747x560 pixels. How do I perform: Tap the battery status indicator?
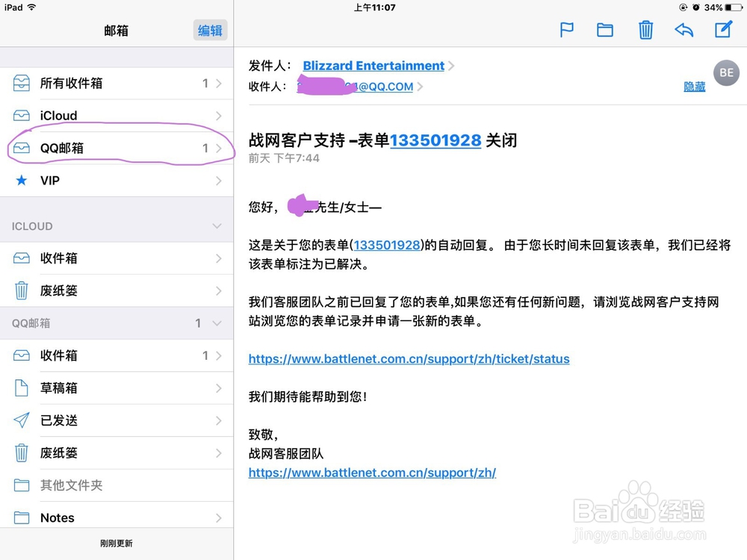733,7
